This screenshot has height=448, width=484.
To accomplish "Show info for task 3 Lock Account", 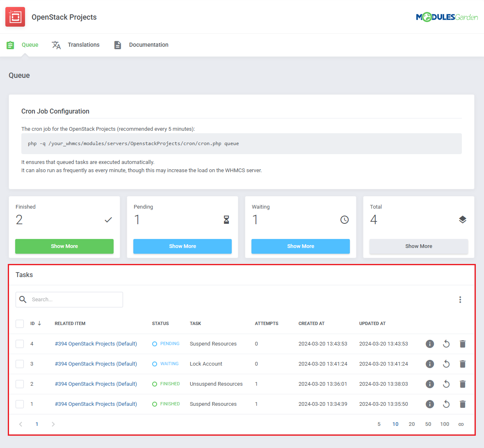I will click(430, 364).
